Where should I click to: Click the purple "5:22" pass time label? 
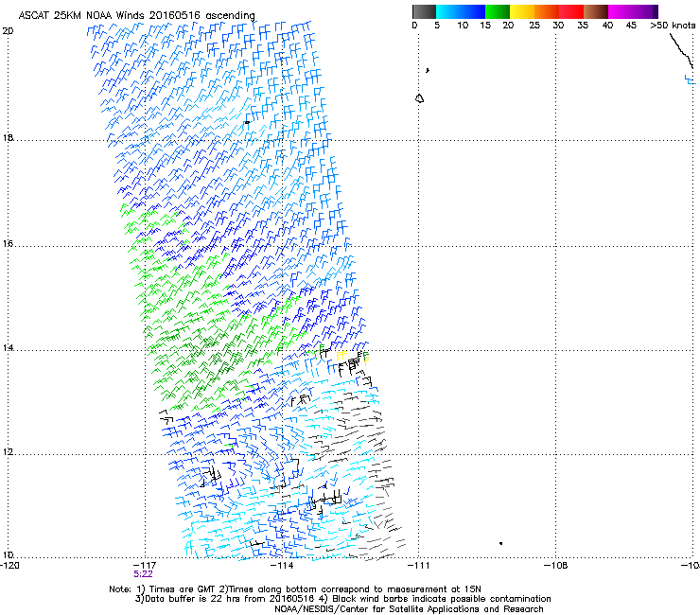[143, 574]
